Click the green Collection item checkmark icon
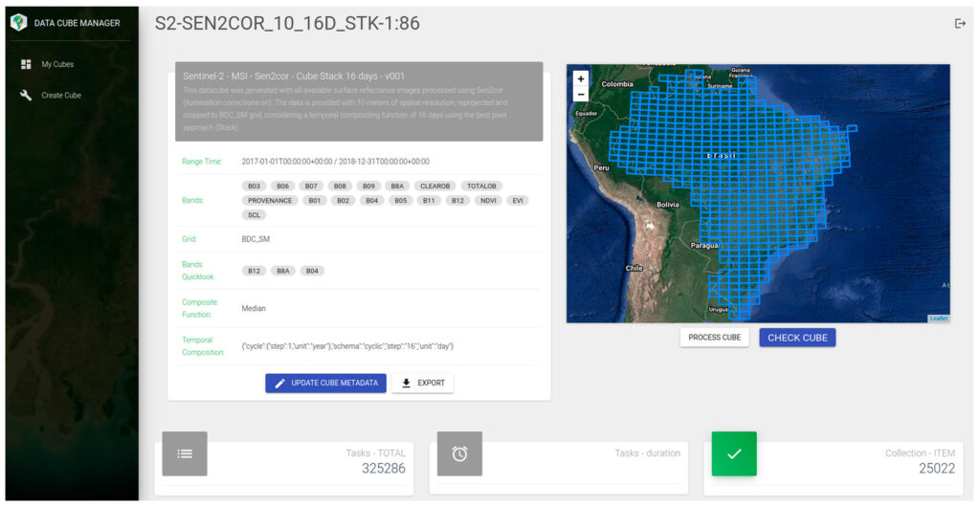980x506 pixels. (734, 453)
